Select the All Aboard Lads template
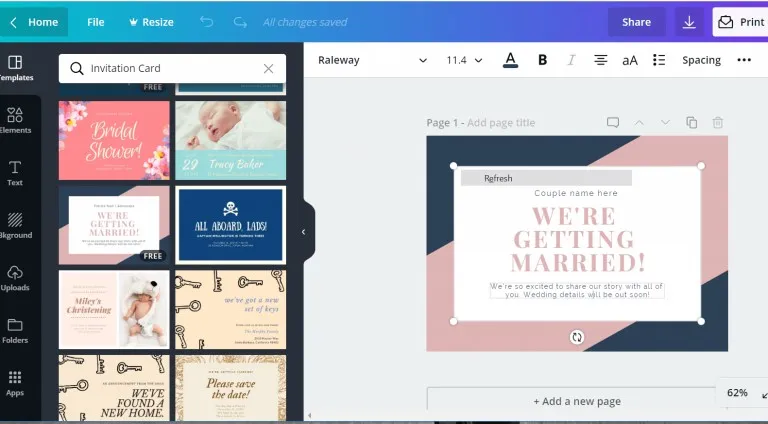 pyautogui.click(x=231, y=225)
